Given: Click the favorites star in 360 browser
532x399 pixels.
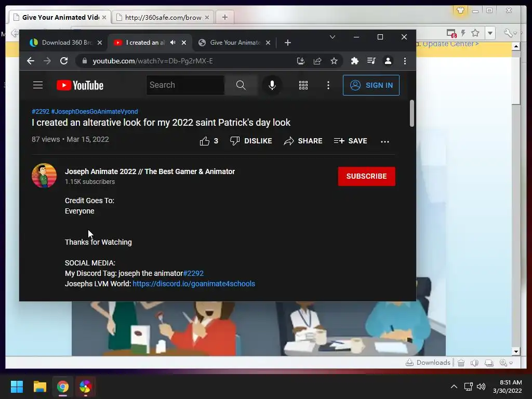Looking at the screenshot, I should tap(475, 33).
